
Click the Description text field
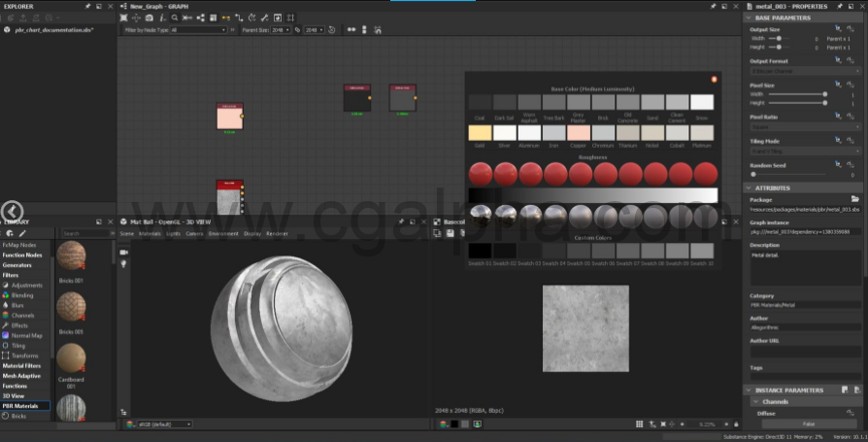[x=804, y=269]
